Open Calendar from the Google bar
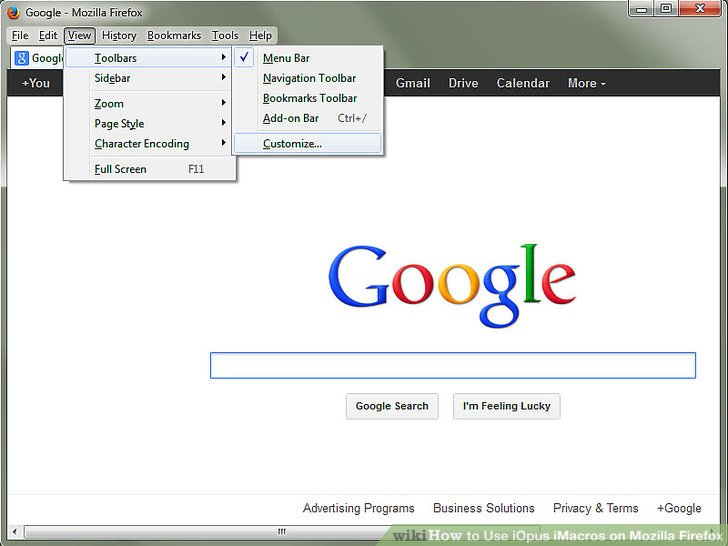 point(523,83)
